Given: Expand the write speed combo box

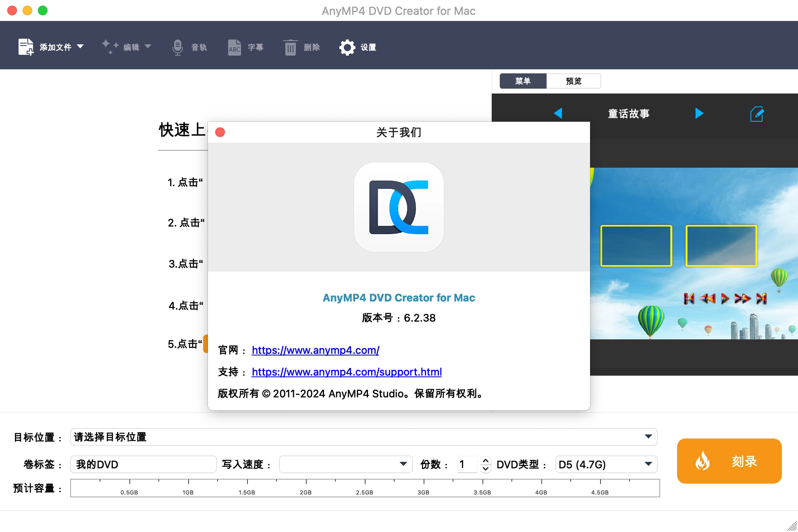Looking at the screenshot, I should coord(403,464).
